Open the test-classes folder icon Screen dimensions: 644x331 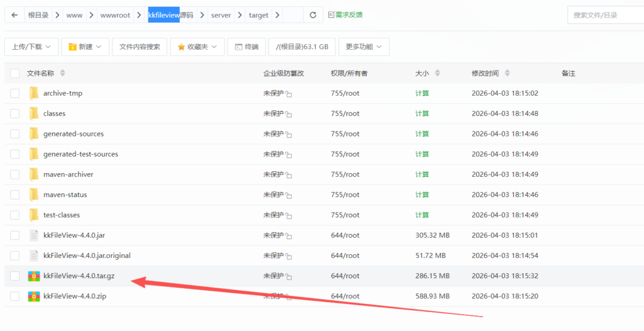pyautogui.click(x=34, y=215)
